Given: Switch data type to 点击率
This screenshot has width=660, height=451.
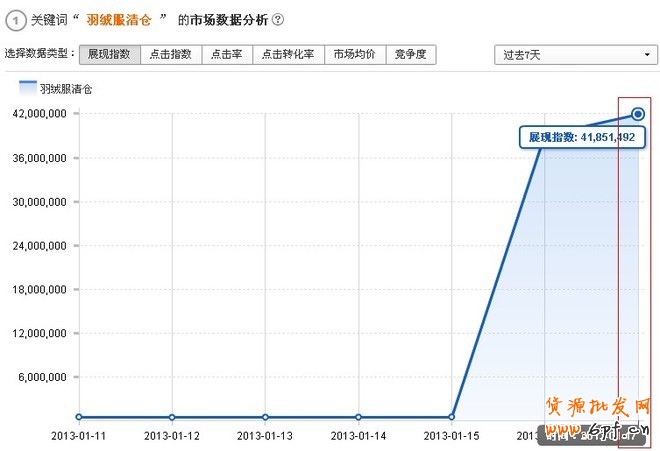Looking at the screenshot, I should [226, 54].
